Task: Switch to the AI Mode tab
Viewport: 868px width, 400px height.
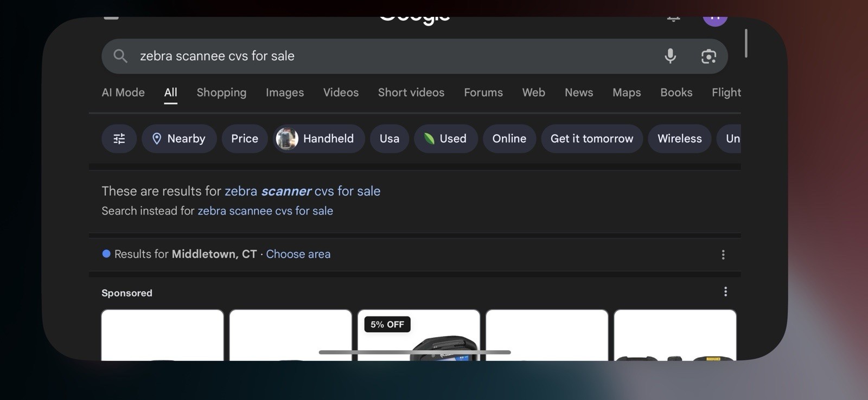Action: click(x=123, y=93)
